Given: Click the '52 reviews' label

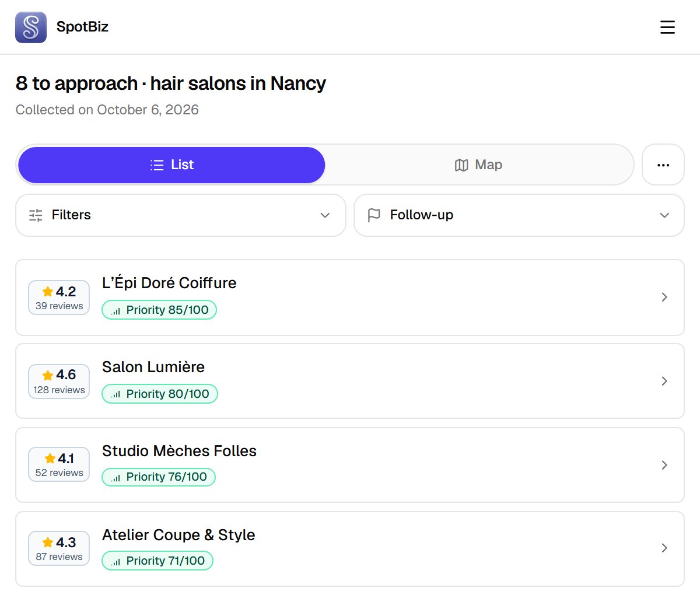Looking at the screenshot, I should tap(59, 473).
